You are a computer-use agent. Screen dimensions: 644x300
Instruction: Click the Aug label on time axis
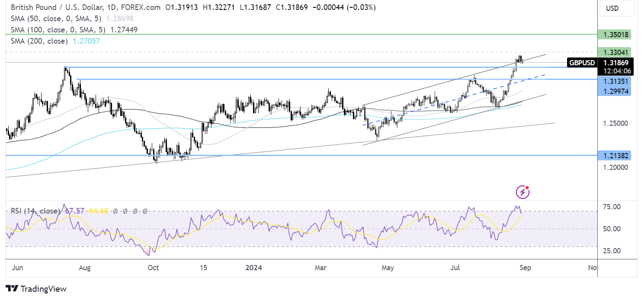[x=85, y=268]
